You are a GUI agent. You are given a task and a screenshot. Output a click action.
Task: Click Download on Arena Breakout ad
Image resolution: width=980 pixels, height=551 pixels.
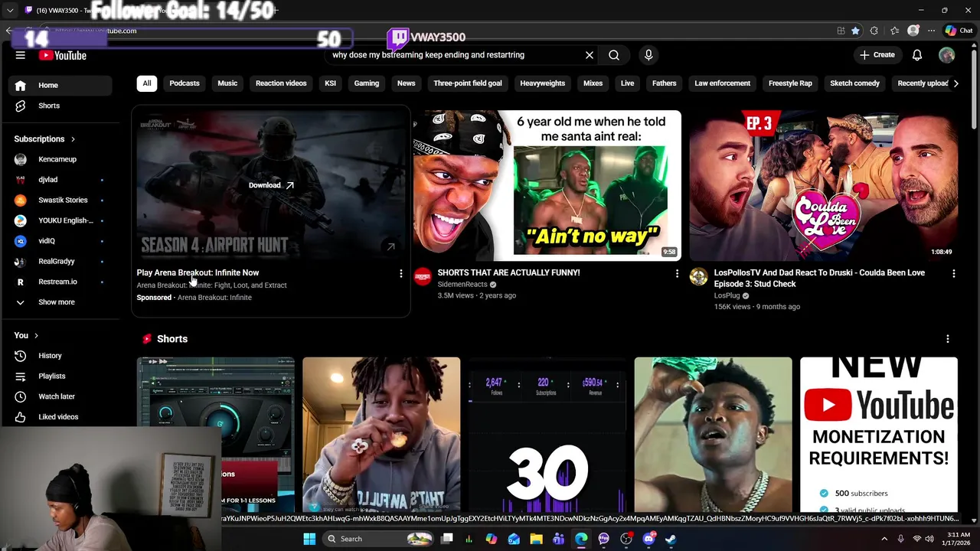tap(271, 185)
